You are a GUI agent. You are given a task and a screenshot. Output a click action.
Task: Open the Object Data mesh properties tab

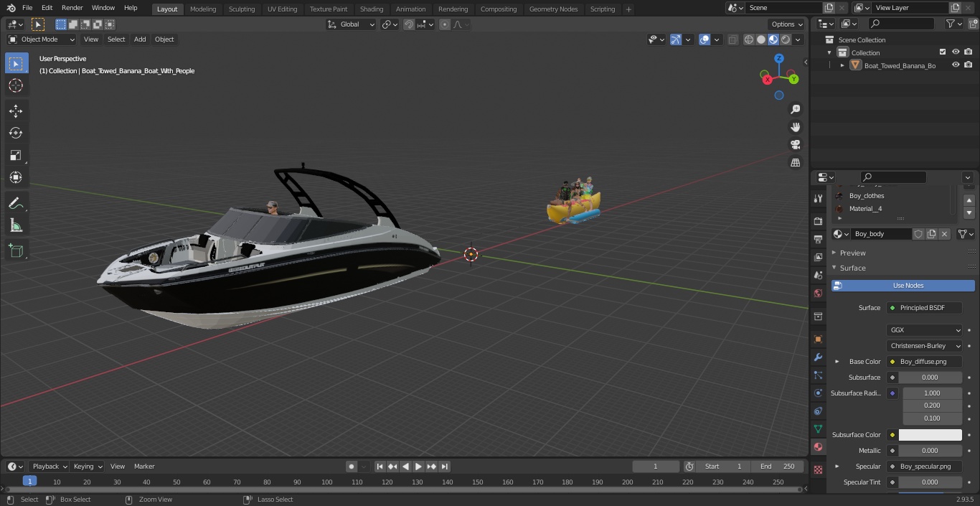(x=818, y=428)
